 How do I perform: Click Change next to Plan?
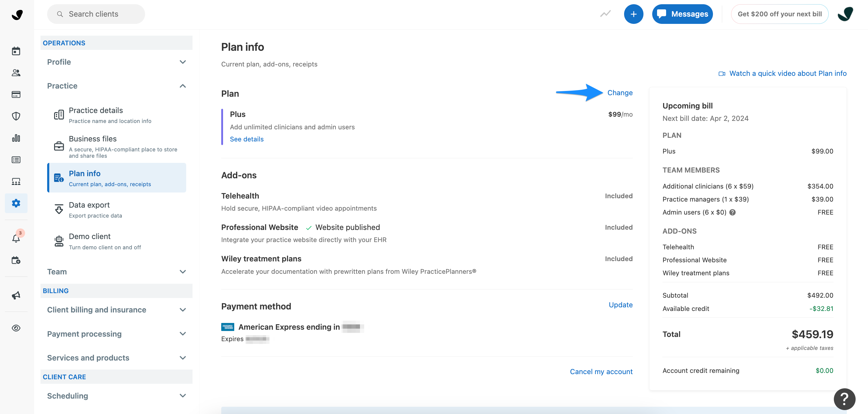coord(620,93)
